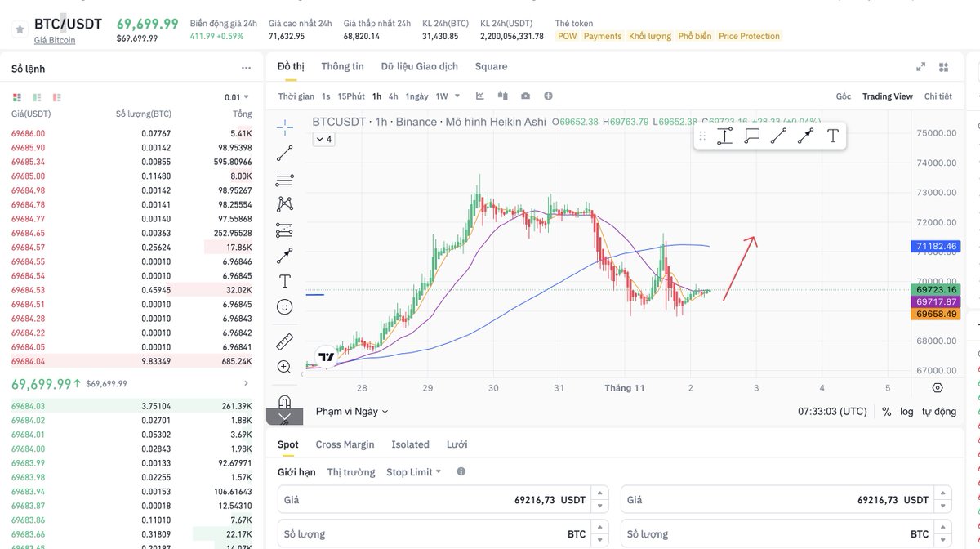Select the Text tool in left sidebar
Viewport: 980px width, 549px height.
click(284, 281)
